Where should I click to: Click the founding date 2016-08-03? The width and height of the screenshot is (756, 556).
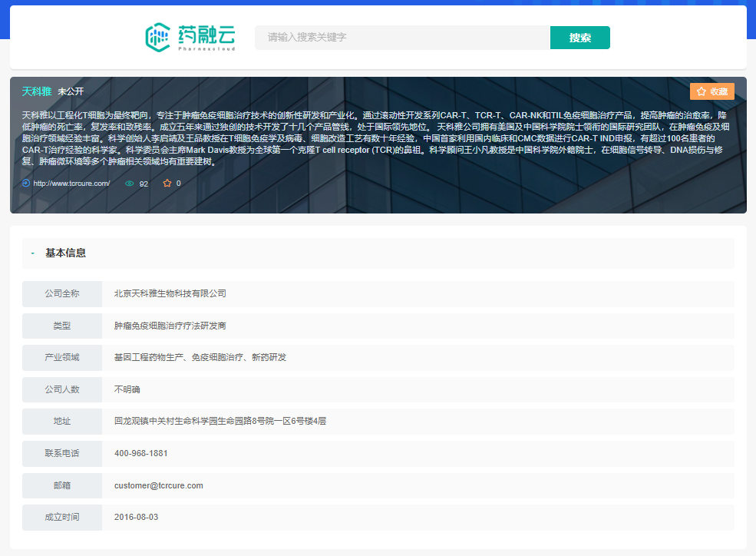(x=136, y=517)
